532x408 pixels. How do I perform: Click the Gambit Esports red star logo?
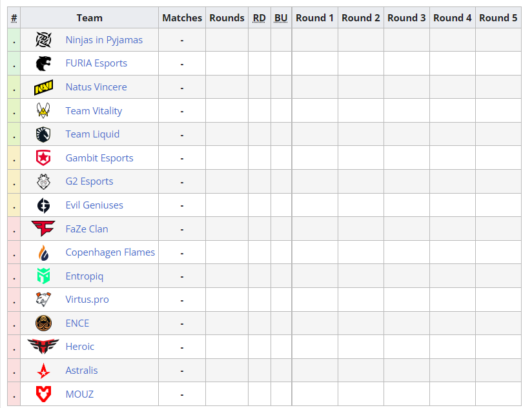click(44, 158)
